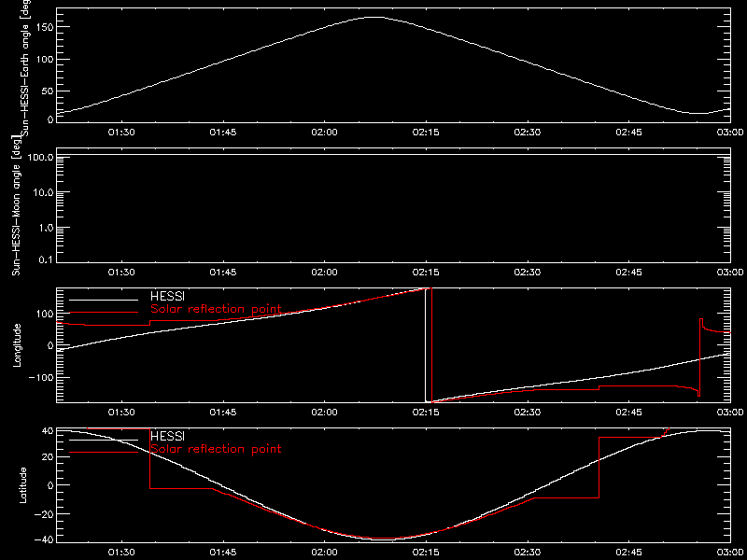747x560 pixels.
Task: Click red Solar reflection point legend text in Latitude plot
Action: click(216, 449)
